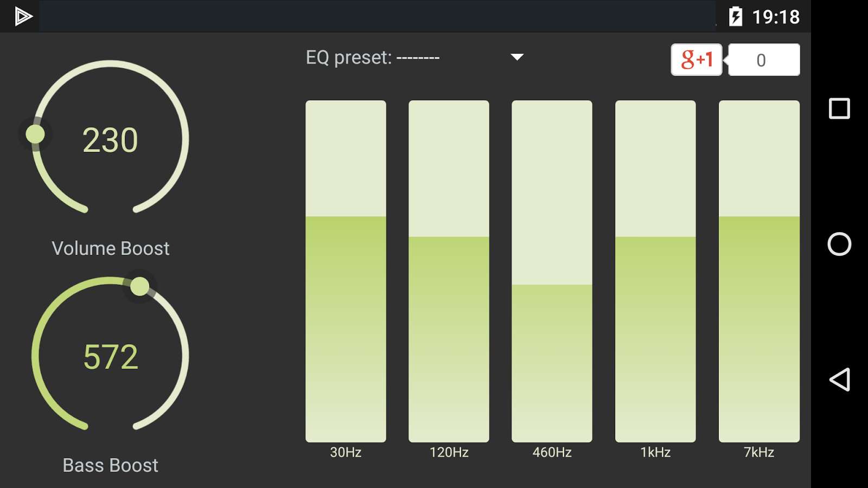Click the 460Hz equalizer band

coord(552,271)
